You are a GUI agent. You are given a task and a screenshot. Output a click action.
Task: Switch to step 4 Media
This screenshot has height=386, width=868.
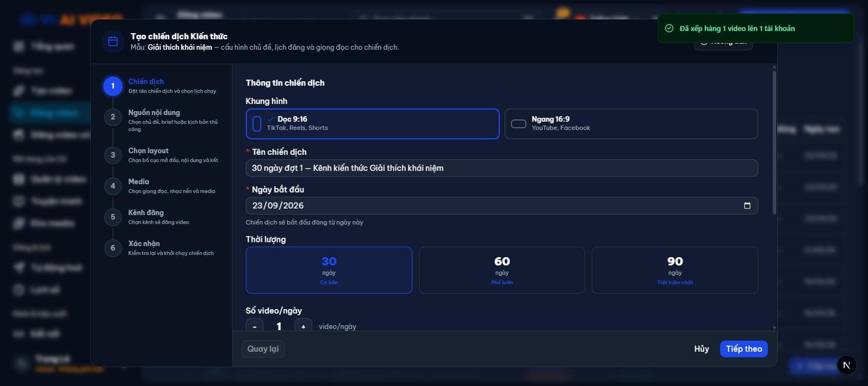pyautogui.click(x=162, y=186)
